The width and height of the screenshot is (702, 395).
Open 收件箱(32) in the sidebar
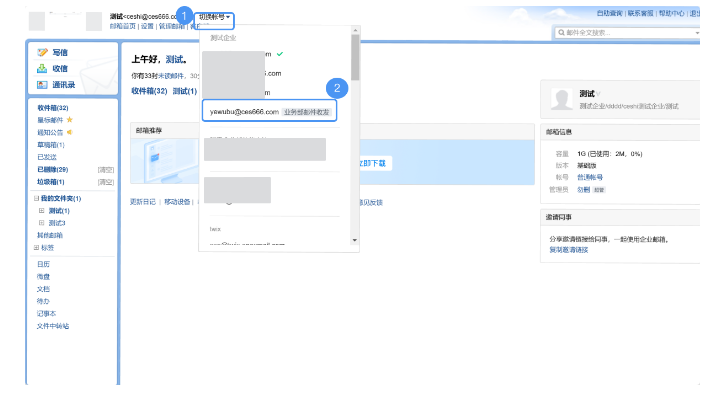click(53, 108)
